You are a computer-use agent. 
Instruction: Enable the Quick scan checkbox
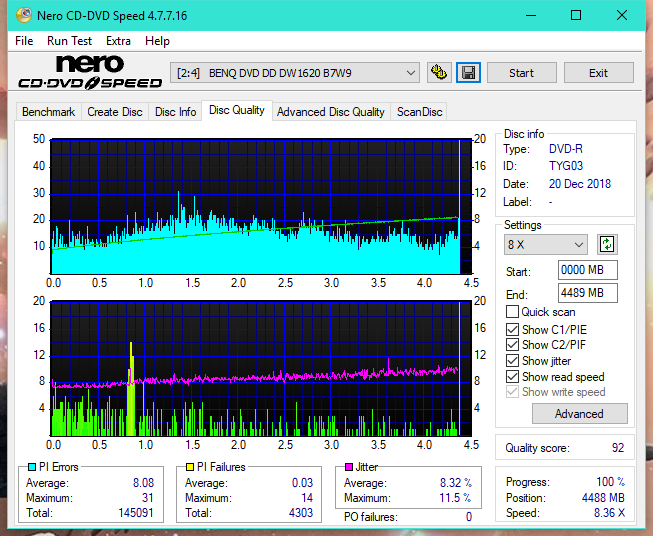click(x=512, y=312)
